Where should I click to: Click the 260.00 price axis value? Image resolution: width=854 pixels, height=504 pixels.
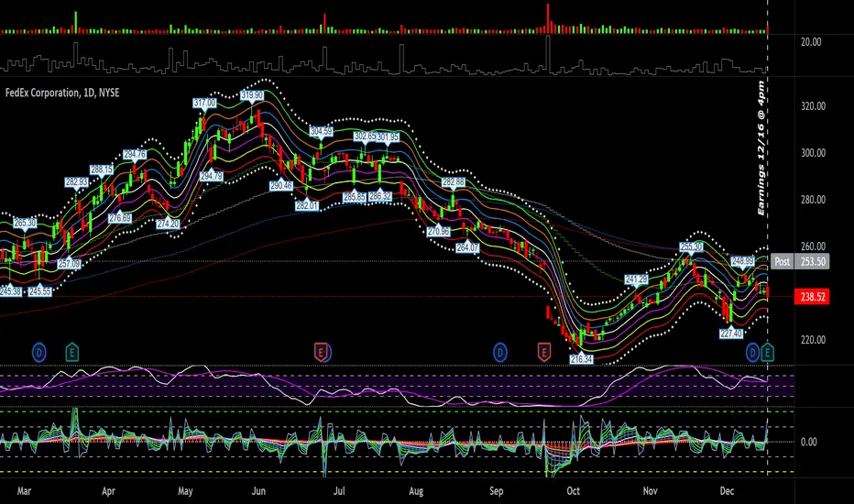tap(813, 247)
